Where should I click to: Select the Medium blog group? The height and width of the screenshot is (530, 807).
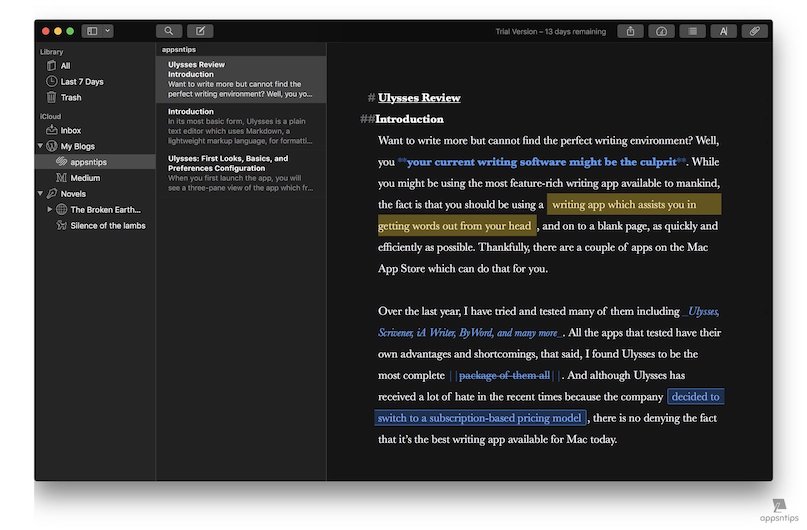pyautogui.click(x=85, y=178)
